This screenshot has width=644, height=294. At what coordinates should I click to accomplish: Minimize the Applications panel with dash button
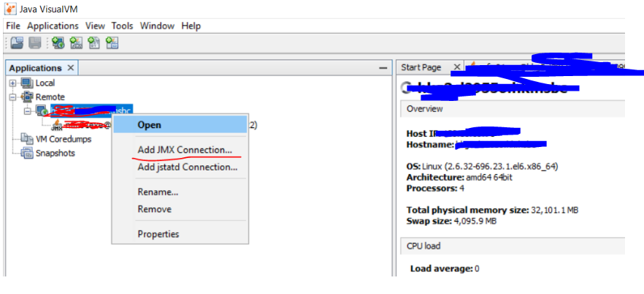383,68
